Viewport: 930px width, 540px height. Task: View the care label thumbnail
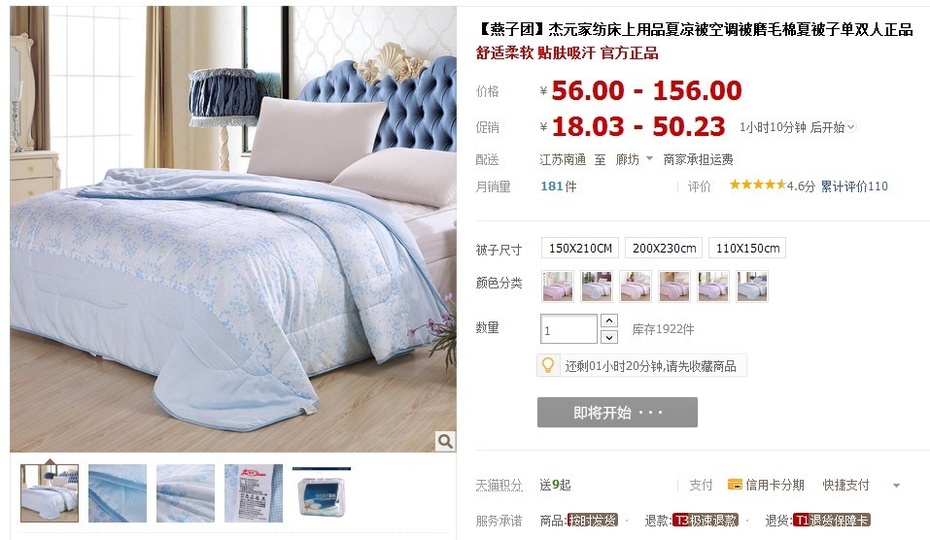253,493
